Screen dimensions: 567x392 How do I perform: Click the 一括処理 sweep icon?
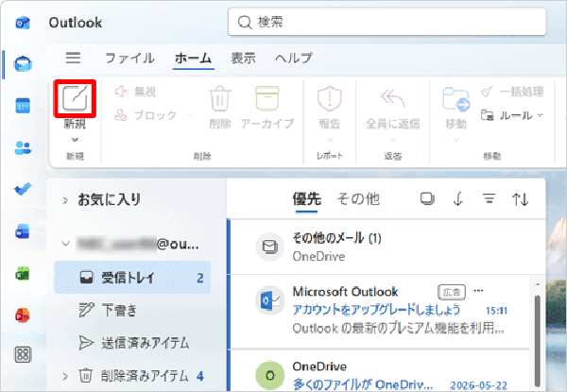click(487, 92)
